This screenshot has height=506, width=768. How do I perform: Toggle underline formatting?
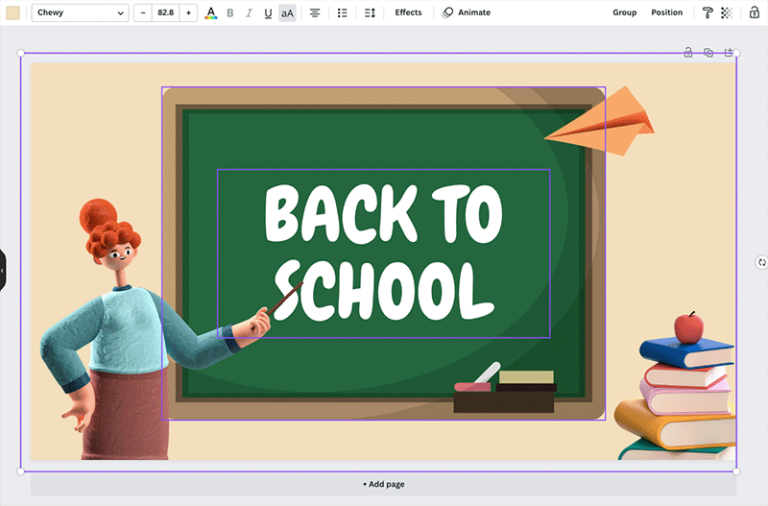pos(268,13)
